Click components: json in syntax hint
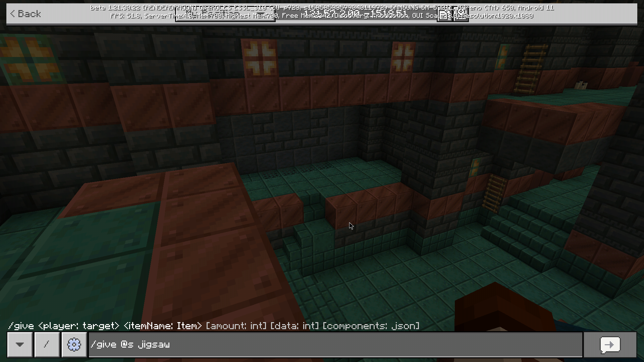Screen dimensions: 644x362 point(371,326)
